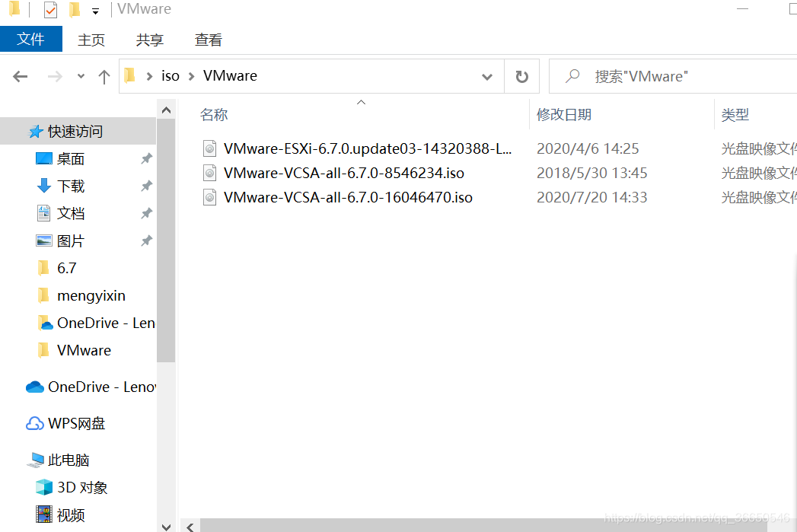797x532 pixels.
Task: Open the quick access toolbar customize dropdown
Action: click(x=95, y=11)
